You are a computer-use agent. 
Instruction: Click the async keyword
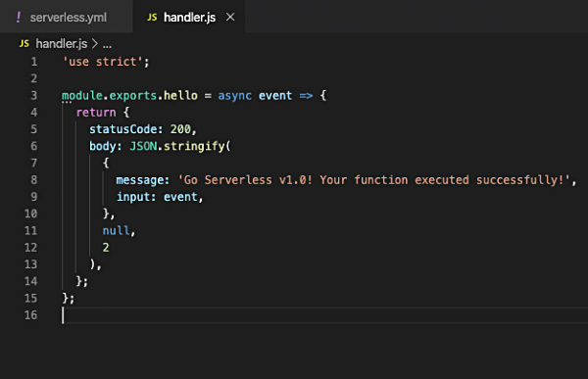tap(235, 96)
